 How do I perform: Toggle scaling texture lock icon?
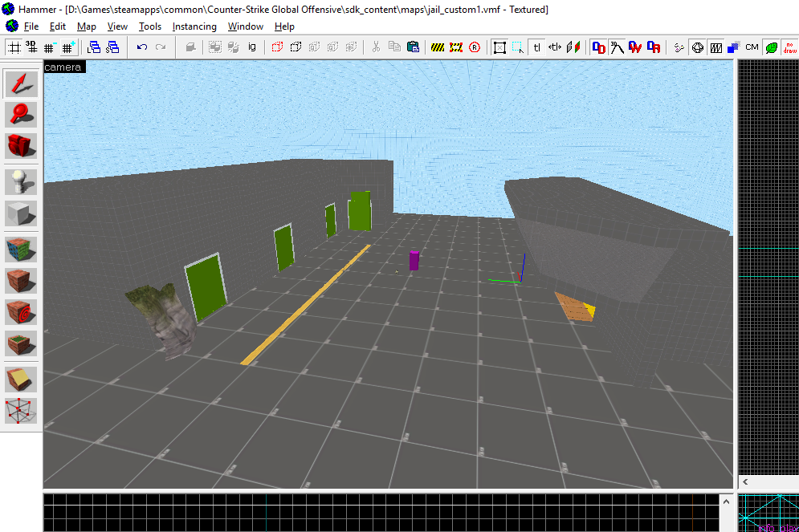point(555,47)
